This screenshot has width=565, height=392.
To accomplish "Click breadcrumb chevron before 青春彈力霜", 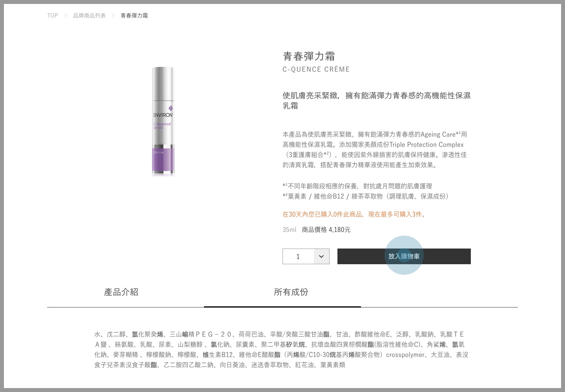I will (x=113, y=16).
